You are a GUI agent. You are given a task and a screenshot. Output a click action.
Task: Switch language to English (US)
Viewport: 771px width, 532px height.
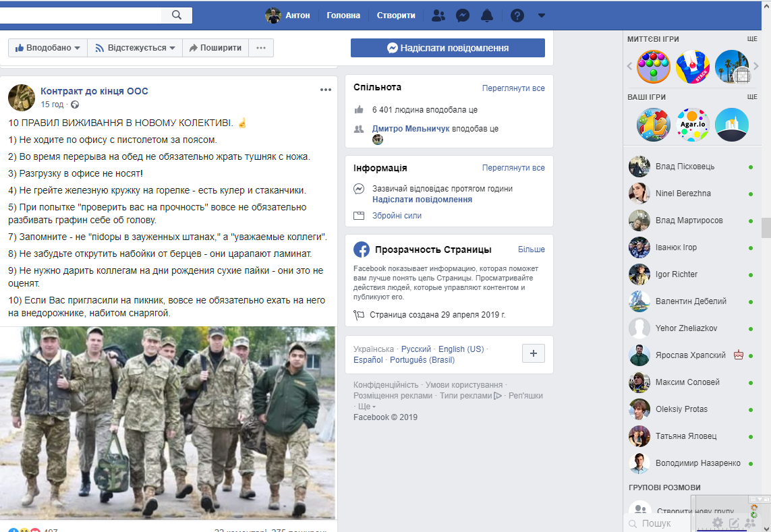click(461, 349)
